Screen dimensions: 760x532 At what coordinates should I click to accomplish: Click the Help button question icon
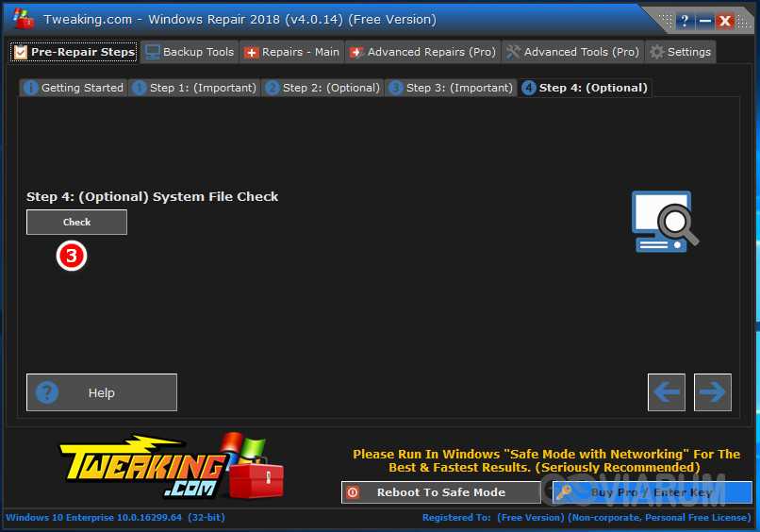click(47, 391)
